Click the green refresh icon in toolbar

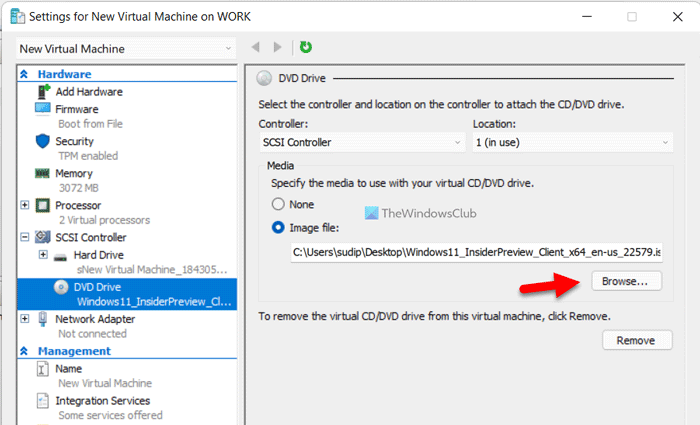point(306,46)
